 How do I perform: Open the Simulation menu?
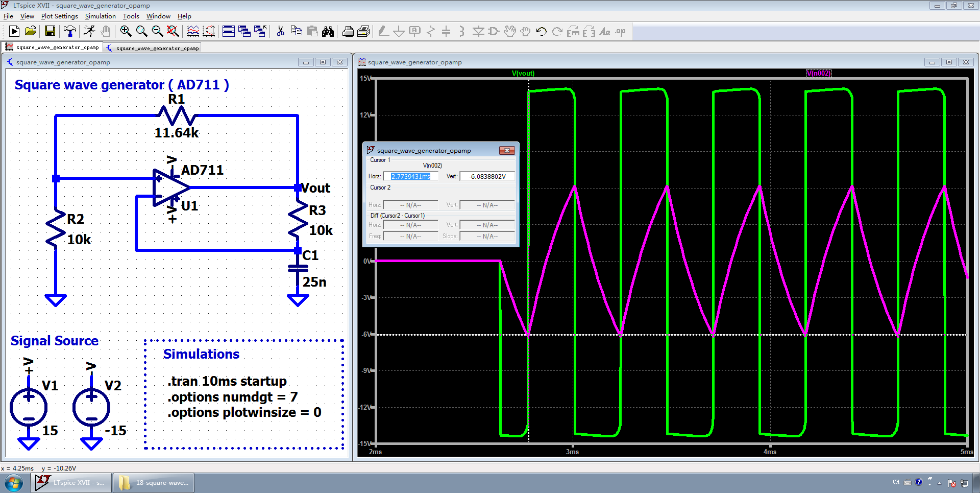click(100, 16)
